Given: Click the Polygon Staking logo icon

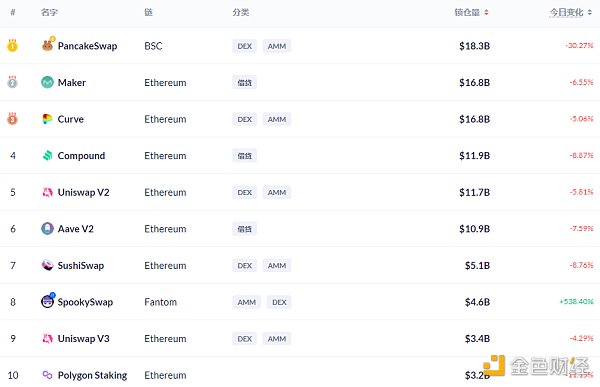Looking at the screenshot, I should coord(47,375).
